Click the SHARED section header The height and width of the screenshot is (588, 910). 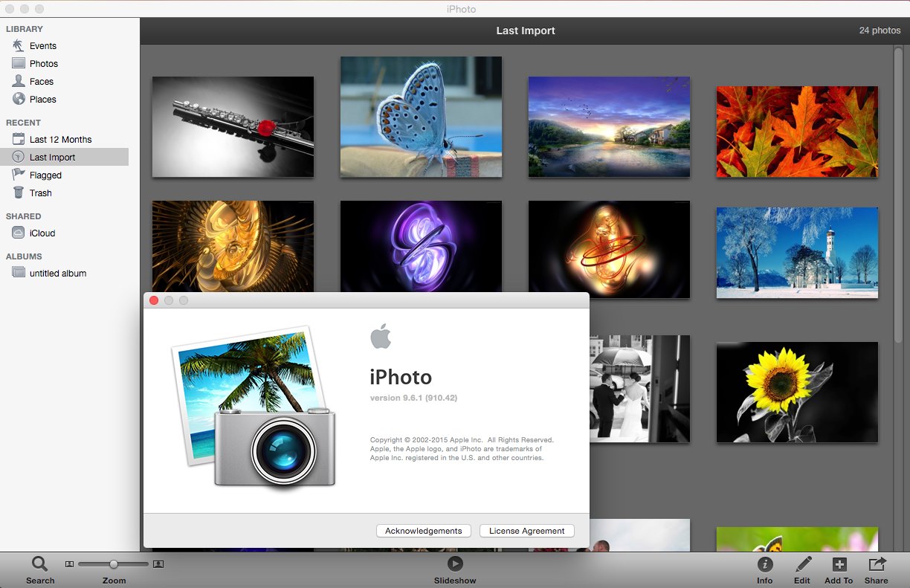pyautogui.click(x=24, y=216)
